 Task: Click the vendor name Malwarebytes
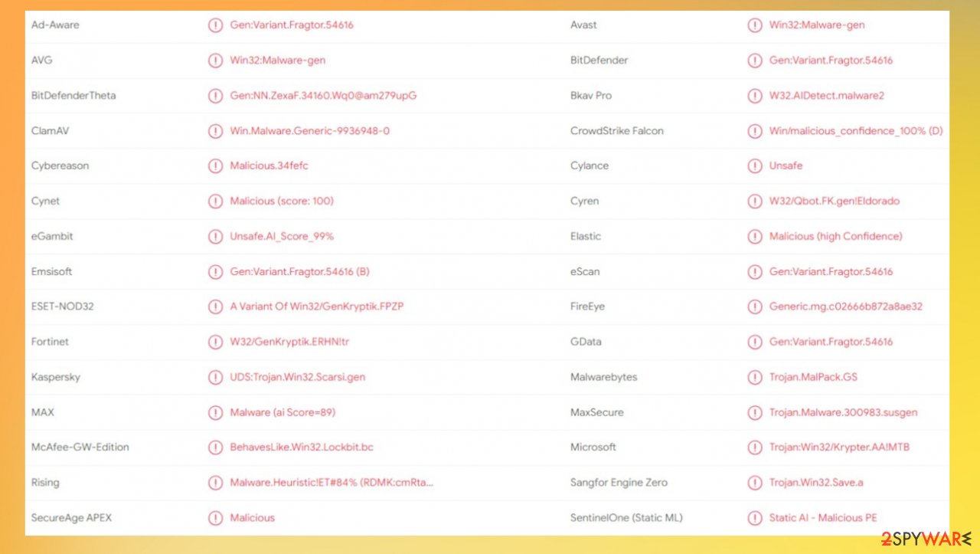click(603, 377)
